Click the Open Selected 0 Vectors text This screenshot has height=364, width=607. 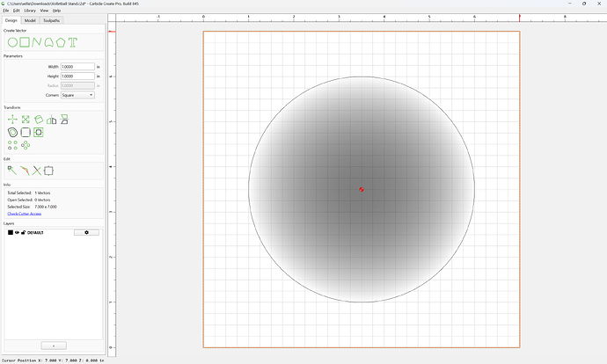(x=29, y=200)
